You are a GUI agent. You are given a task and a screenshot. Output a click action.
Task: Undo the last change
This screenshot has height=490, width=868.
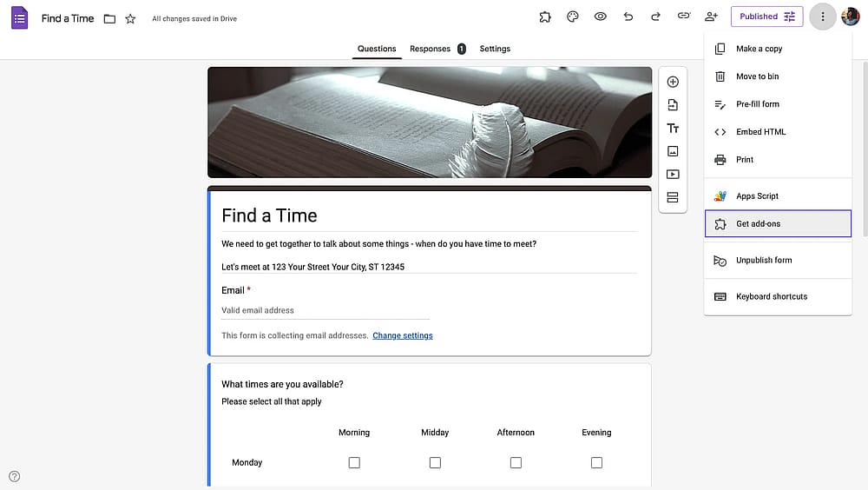tap(628, 17)
